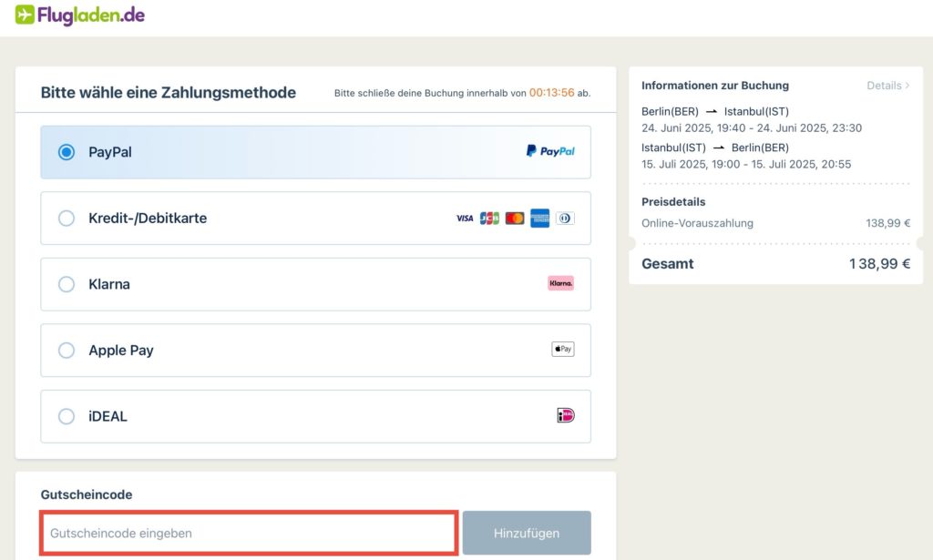
Task: Click the Gesamt total price
Action: tap(879, 264)
